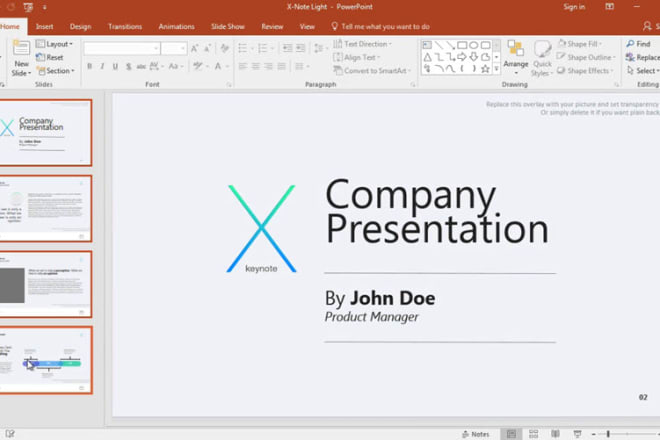Select the triangle shape in the gallery
The width and height of the screenshot is (660, 440).
[x=427, y=57]
